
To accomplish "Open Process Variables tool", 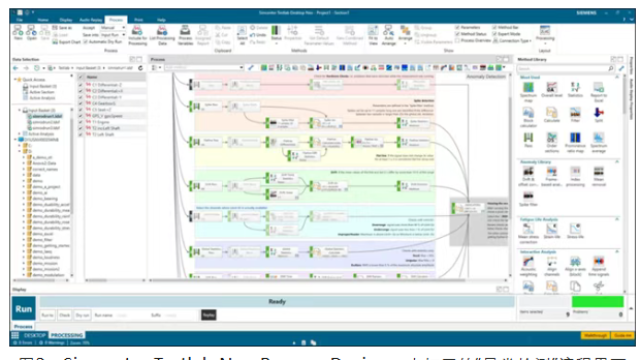I will coord(185,35).
